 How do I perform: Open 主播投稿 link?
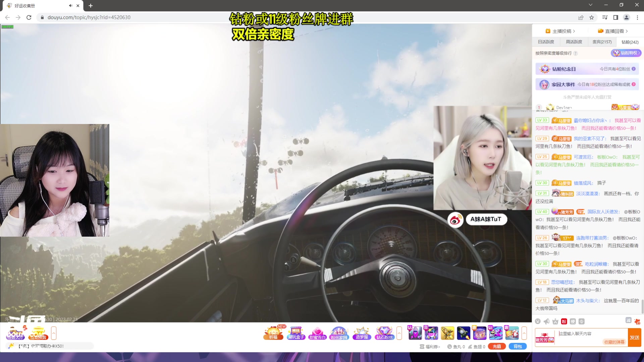click(560, 31)
